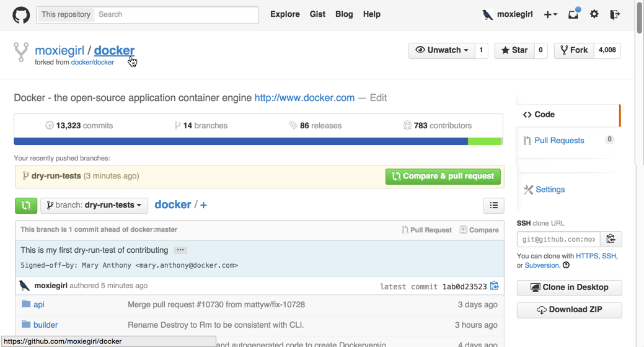
Task: Copy latest commit SHA to clipboard
Action: click(x=494, y=286)
